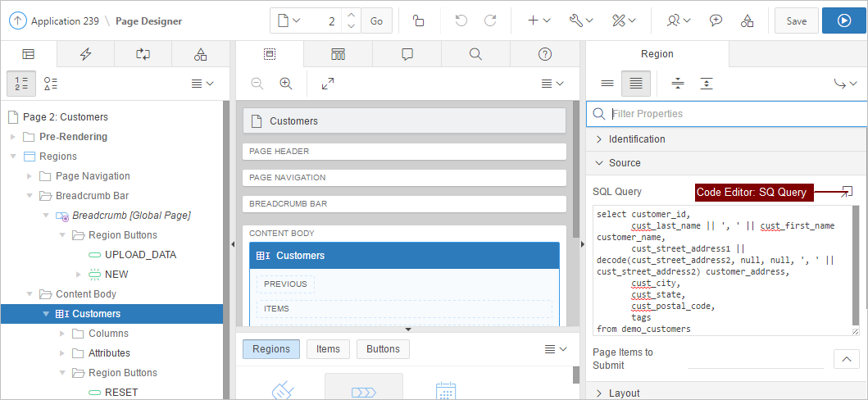Click the Redo arrow icon

pos(490,20)
